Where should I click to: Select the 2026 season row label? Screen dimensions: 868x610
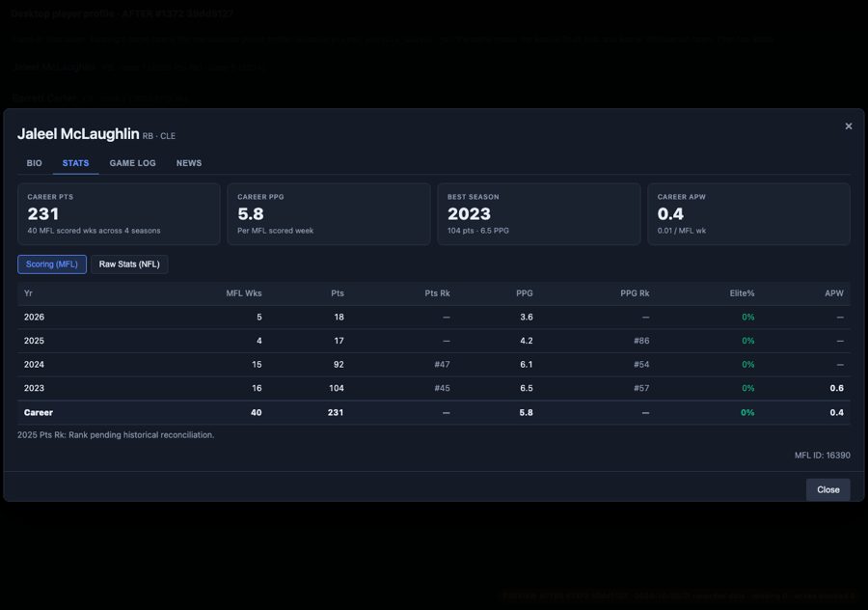coord(35,317)
